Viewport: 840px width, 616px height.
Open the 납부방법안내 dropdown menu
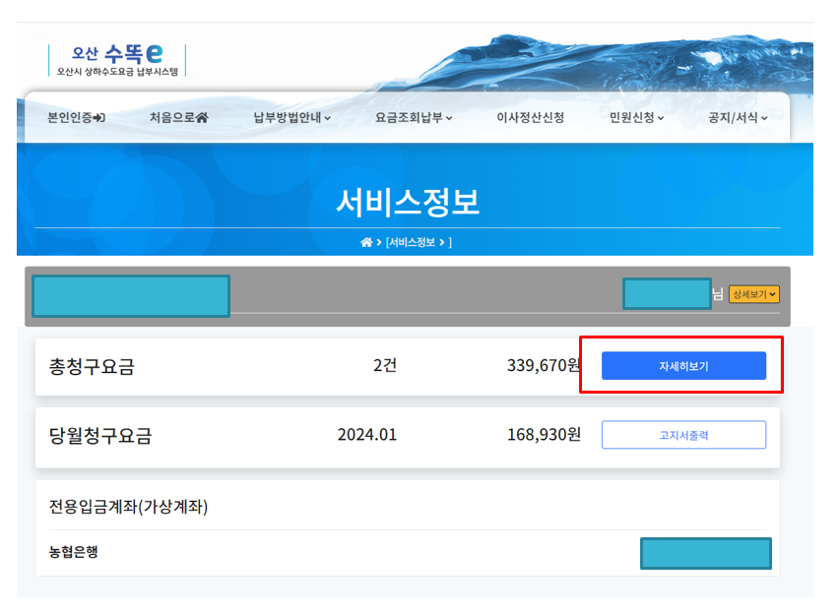(288, 115)
